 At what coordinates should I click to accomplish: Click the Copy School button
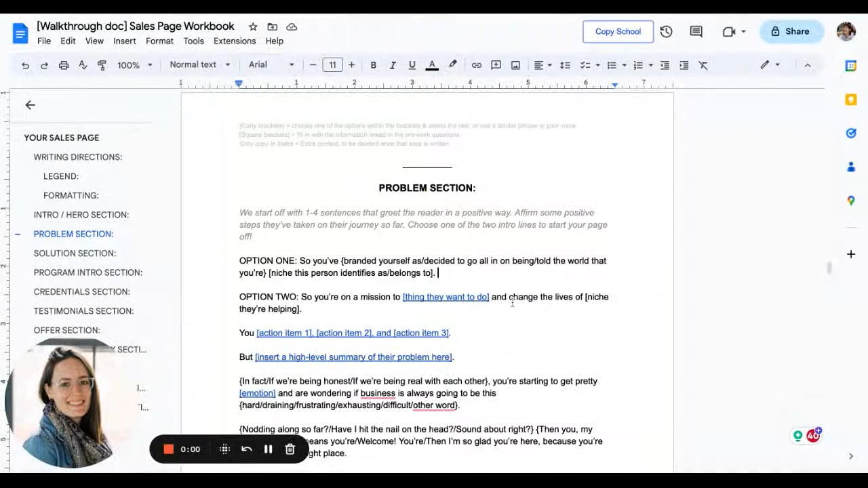[x=618, y=31]
